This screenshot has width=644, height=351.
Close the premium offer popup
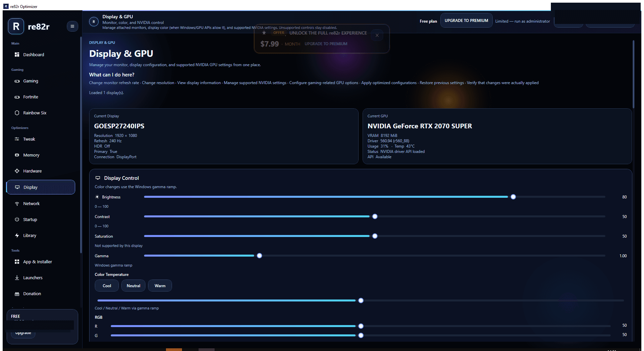click(x=377, y=35)
